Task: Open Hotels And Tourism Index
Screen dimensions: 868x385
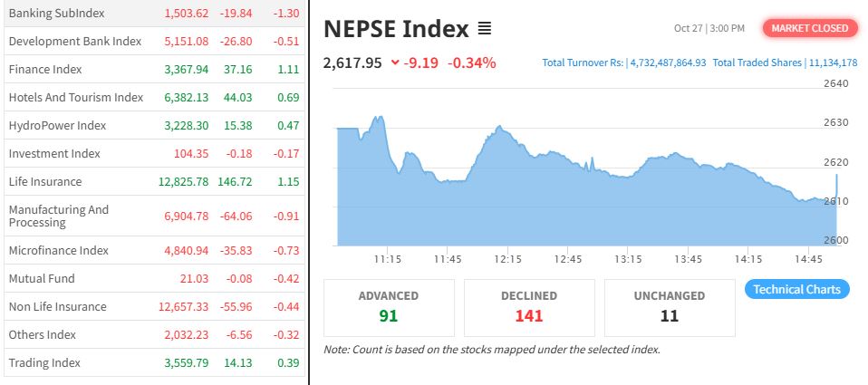Action: 76,98
